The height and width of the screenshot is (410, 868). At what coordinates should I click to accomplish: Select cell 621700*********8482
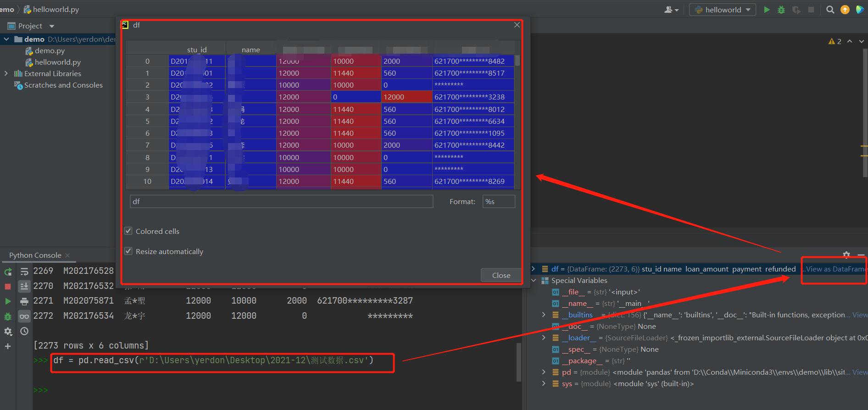point(473,61)
